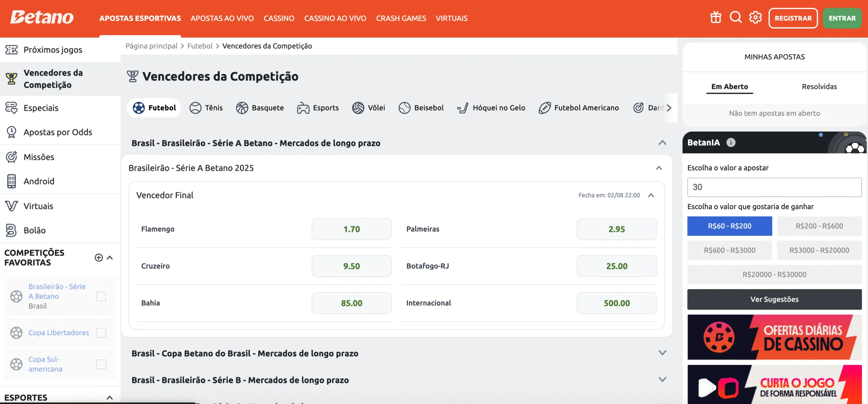Open the Virtuais top menu
868x404 pixels.
(x=452, y=18)
